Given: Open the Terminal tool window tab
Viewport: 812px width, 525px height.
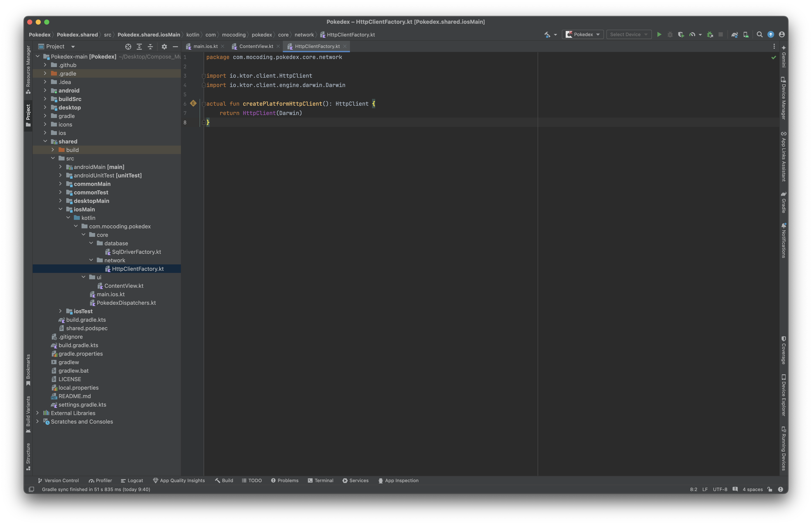Looking at the screenshot, I should tap(320, 480).
